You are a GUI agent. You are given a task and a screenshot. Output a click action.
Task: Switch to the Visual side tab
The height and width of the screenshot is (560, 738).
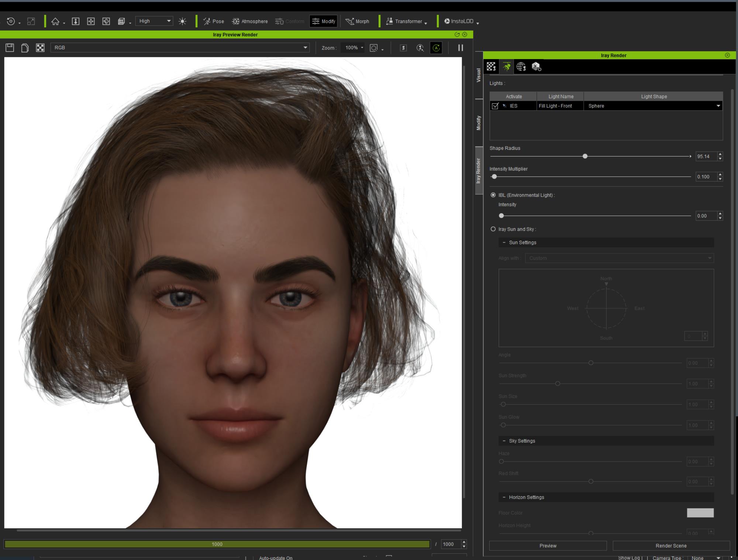pos(479,75)
